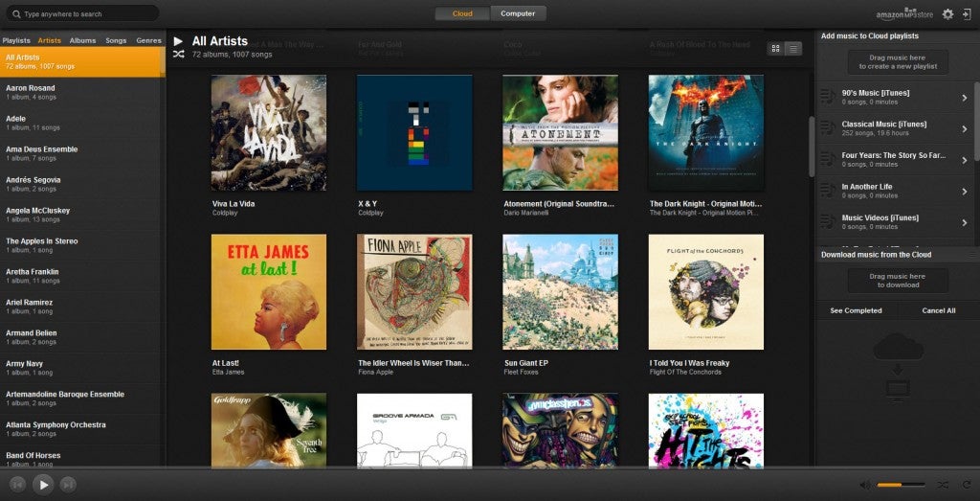Select artist Aaron Rosand

81,93
